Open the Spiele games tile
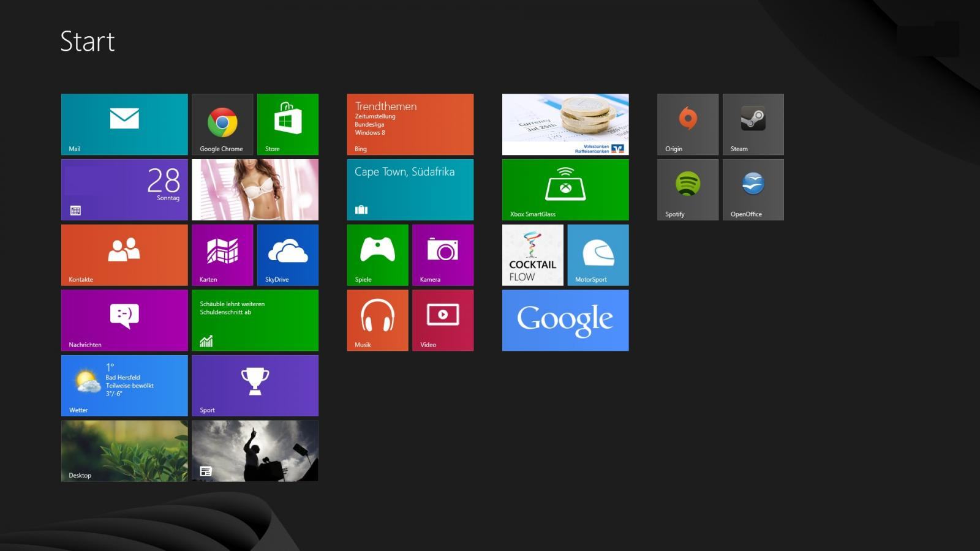Screen dimensions: 980x551 tap(377, 255)
